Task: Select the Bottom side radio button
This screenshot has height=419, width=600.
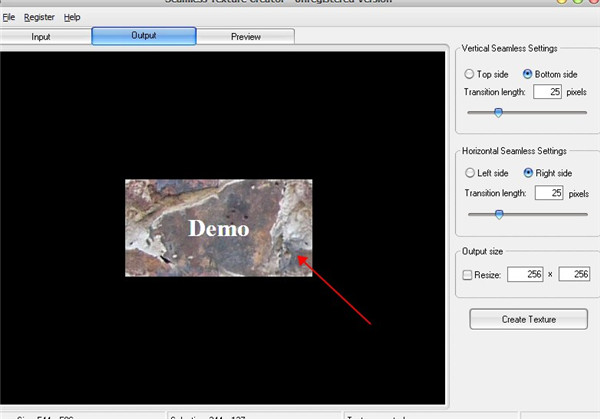Action: click(527, 74)
